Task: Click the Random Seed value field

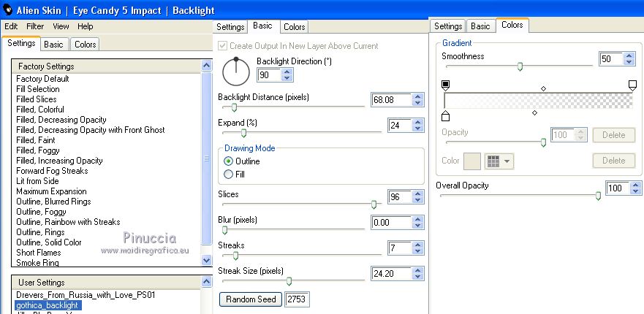Action: (x=297, y=299)
